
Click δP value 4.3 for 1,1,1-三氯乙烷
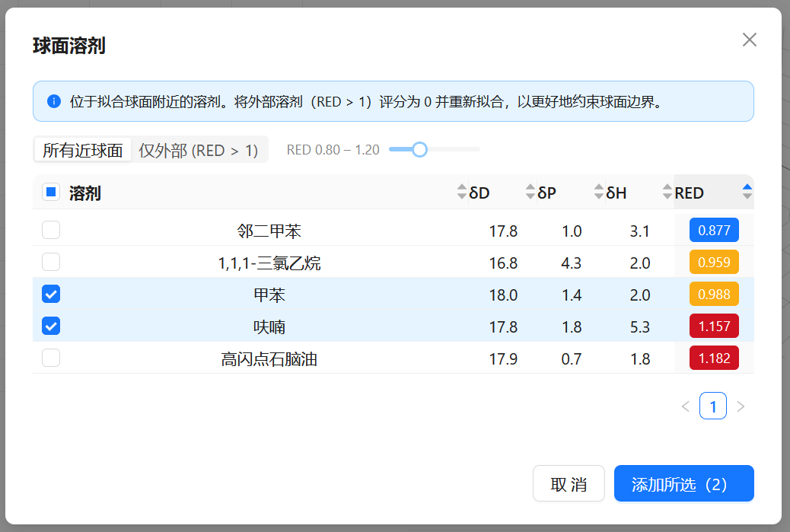(x=572, y=263)
